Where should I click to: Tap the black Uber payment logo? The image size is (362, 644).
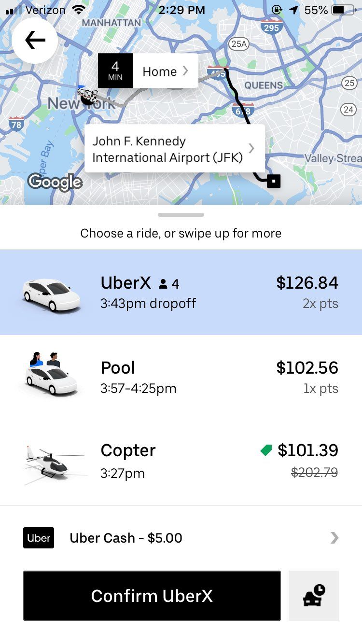(x=39, y=538)
